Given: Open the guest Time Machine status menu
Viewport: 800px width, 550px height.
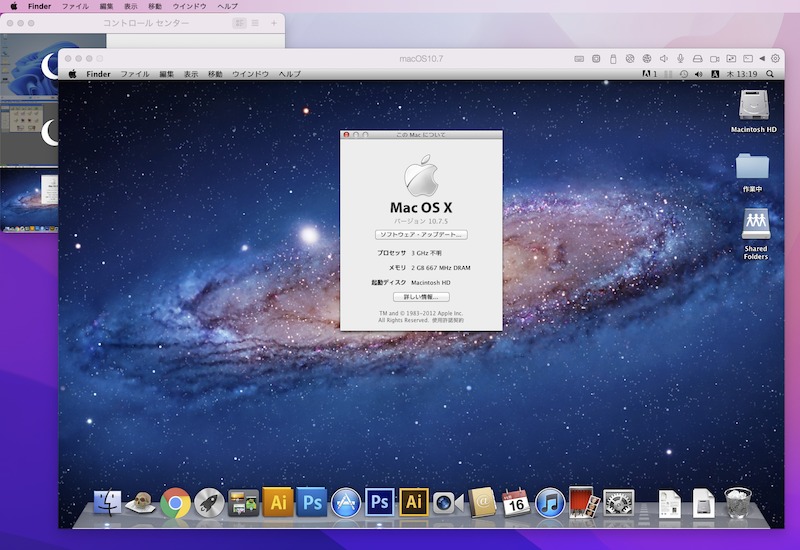Looking at the screenshot, I should [x=683, y=74].
